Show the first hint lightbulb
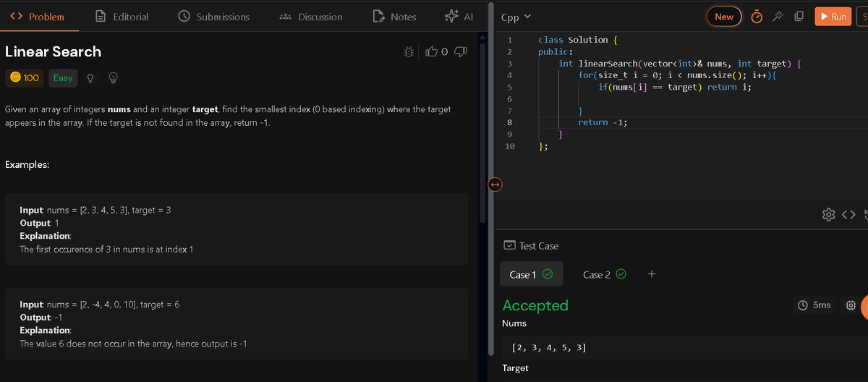The height and width of the screenshot is (382, 868). tap(91, 77)
